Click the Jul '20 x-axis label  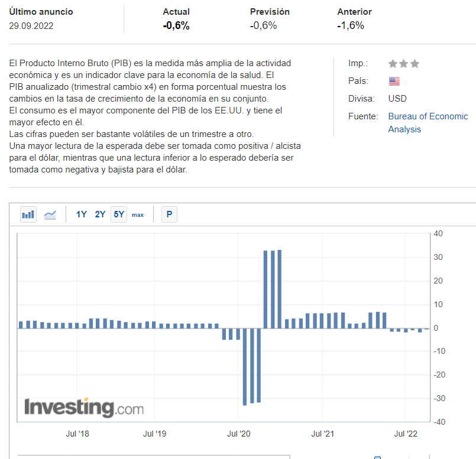coord(238,434)
